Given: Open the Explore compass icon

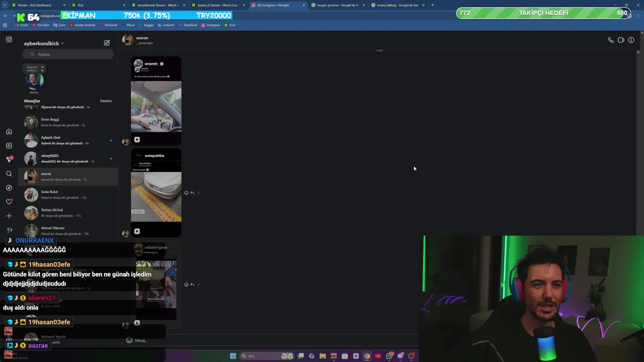Looking at the screenshot, I should click(9, 188).
